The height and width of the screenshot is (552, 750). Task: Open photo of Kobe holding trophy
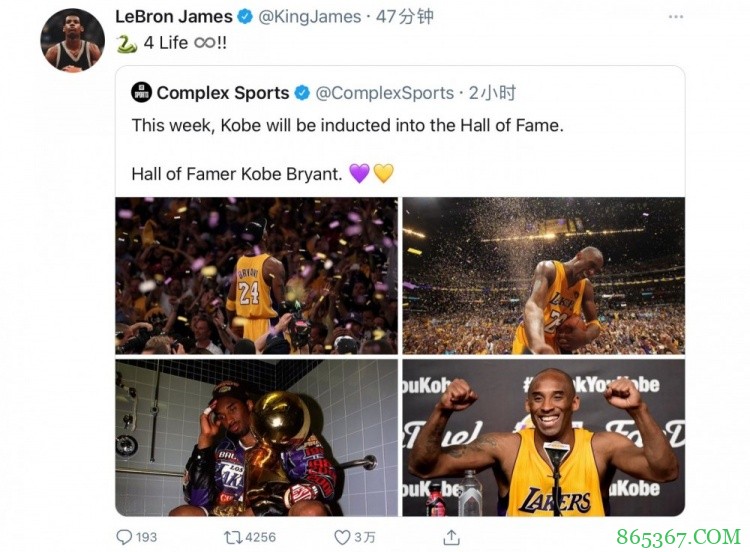point(256,438)
